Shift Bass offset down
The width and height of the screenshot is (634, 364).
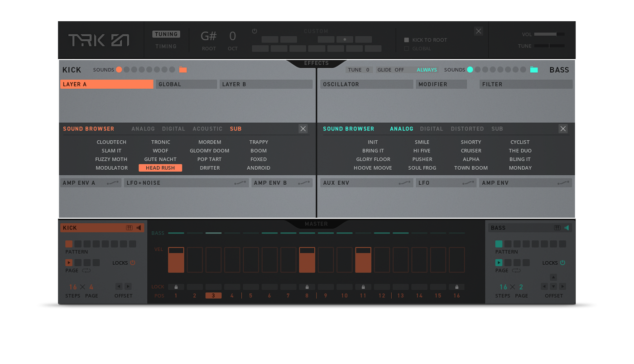553,287
